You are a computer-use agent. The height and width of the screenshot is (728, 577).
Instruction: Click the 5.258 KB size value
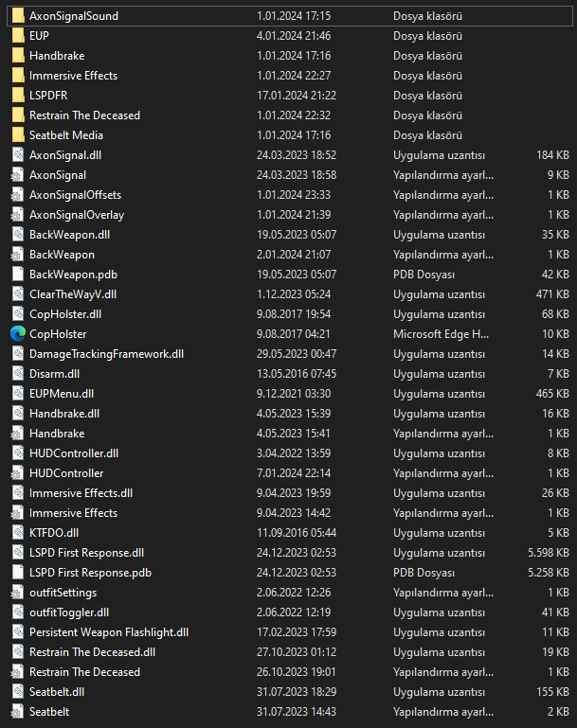coord(549,573)
